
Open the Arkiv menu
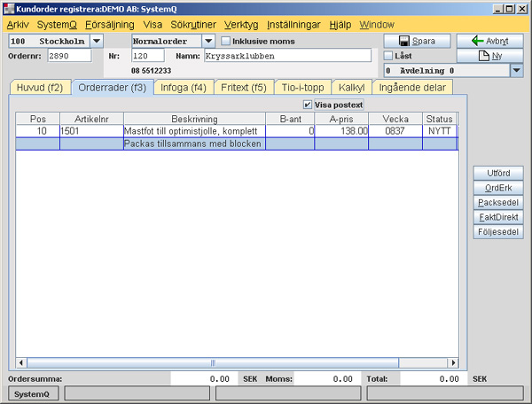click(x=18, y=25)
